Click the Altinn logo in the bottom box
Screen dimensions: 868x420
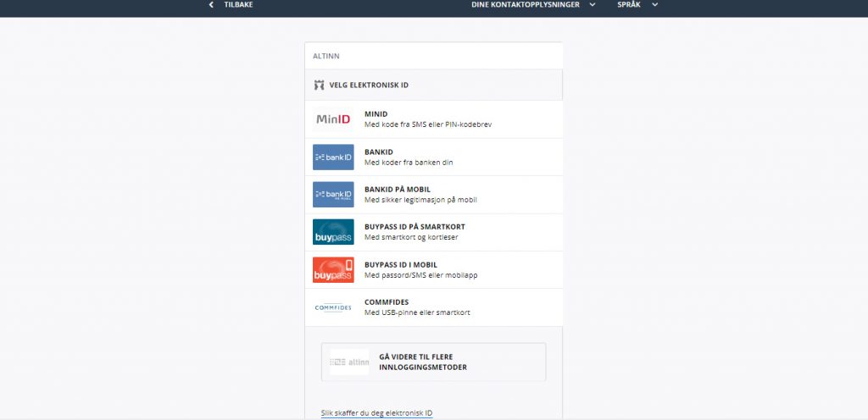(349, 362)
